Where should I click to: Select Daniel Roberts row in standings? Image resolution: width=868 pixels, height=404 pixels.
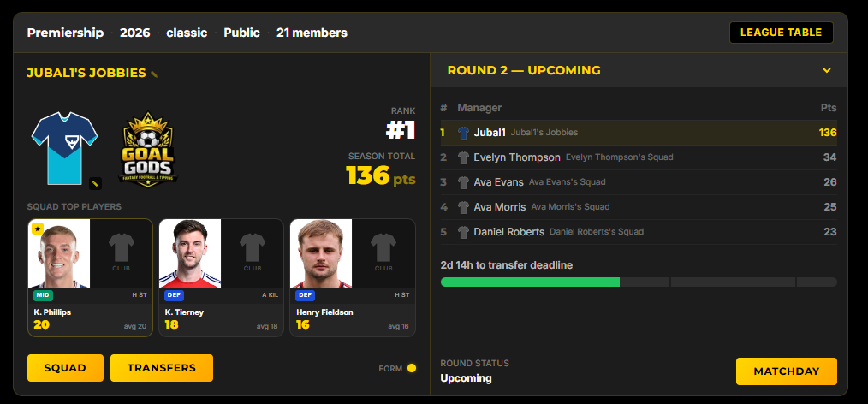tap(639, 232)
